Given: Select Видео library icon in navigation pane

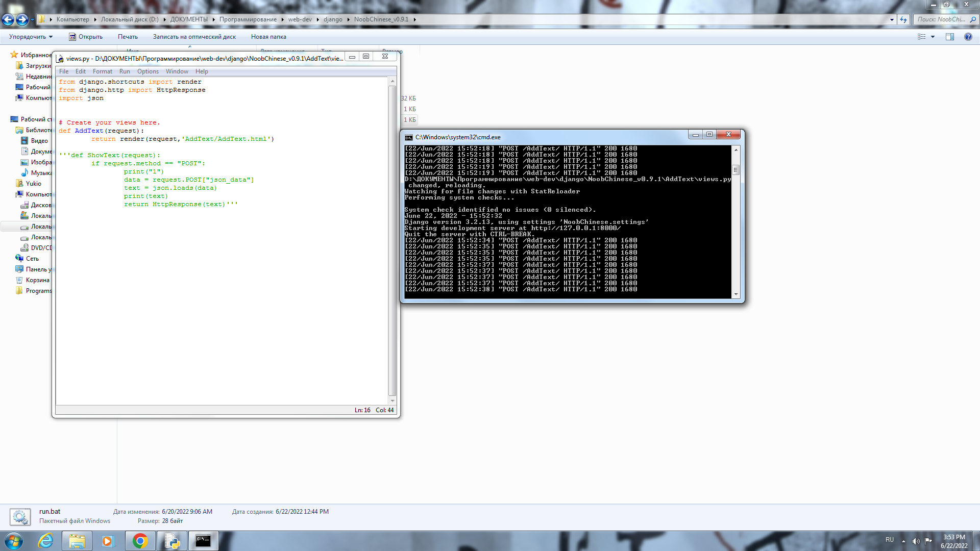Looking at the screenshot, I should (24, 140).
